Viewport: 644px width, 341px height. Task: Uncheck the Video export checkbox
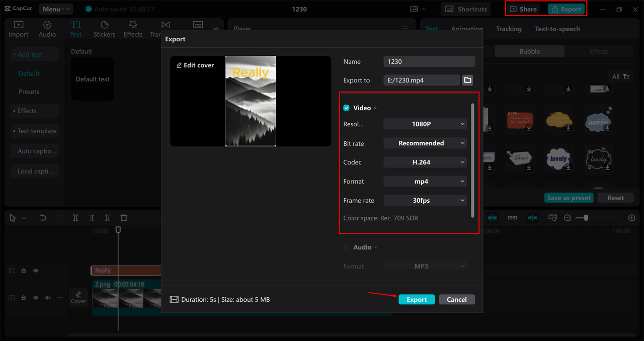pyautogui.click(x=346, y=108)
